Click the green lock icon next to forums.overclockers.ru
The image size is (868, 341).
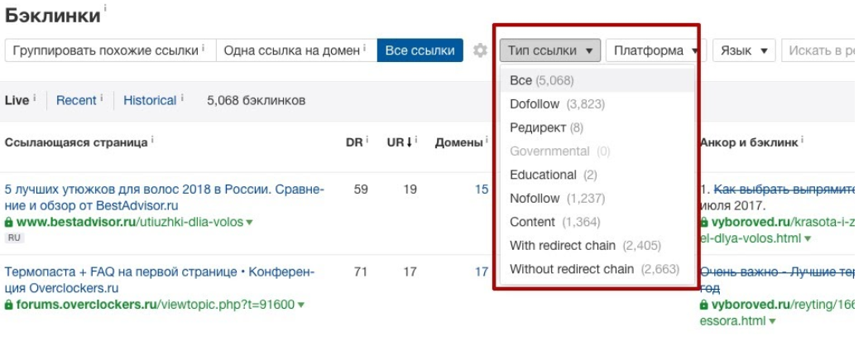click(x=9, y=305)
